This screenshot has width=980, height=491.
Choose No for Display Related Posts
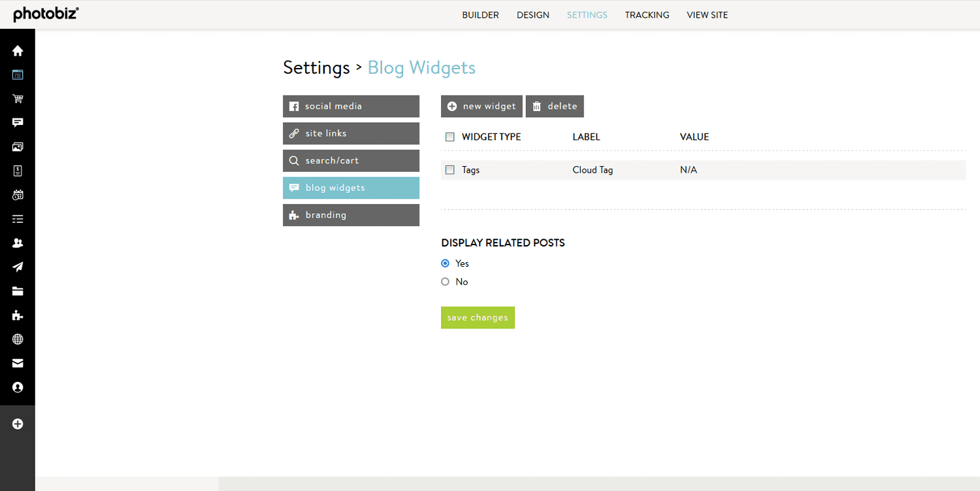[x=445, y=281]
